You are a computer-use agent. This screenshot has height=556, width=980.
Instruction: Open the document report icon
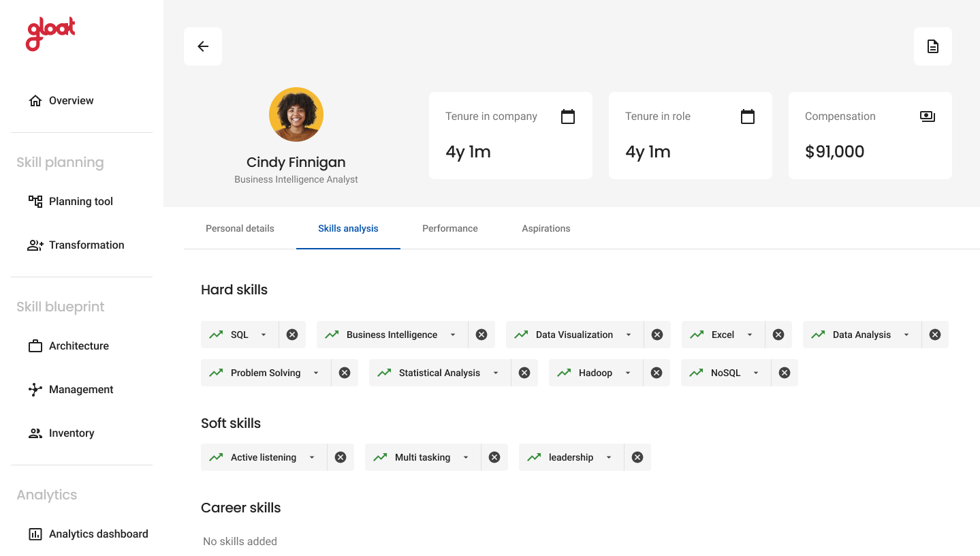click(933, 46)
